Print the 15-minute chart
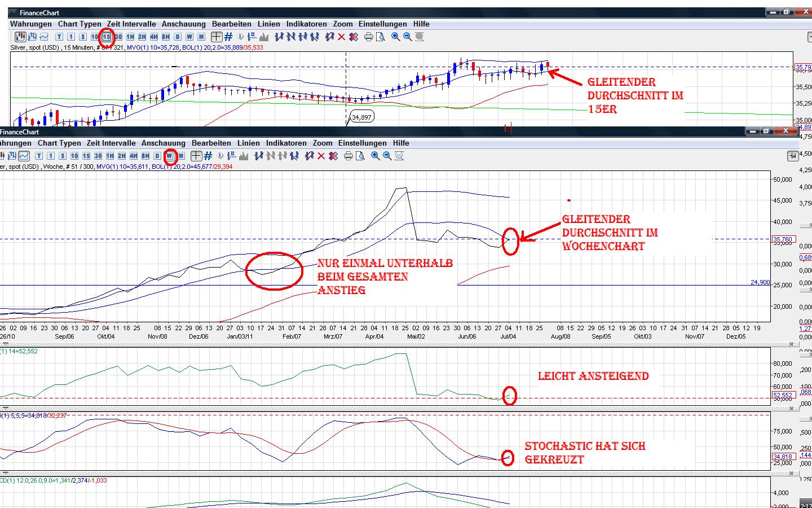812x508 pixels. [369, 37]
